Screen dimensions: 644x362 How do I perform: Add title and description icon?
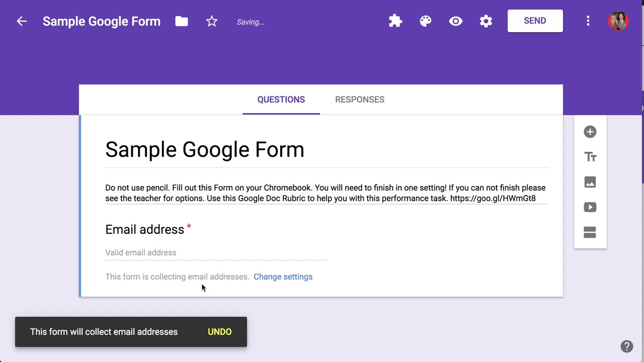(590, 157)
